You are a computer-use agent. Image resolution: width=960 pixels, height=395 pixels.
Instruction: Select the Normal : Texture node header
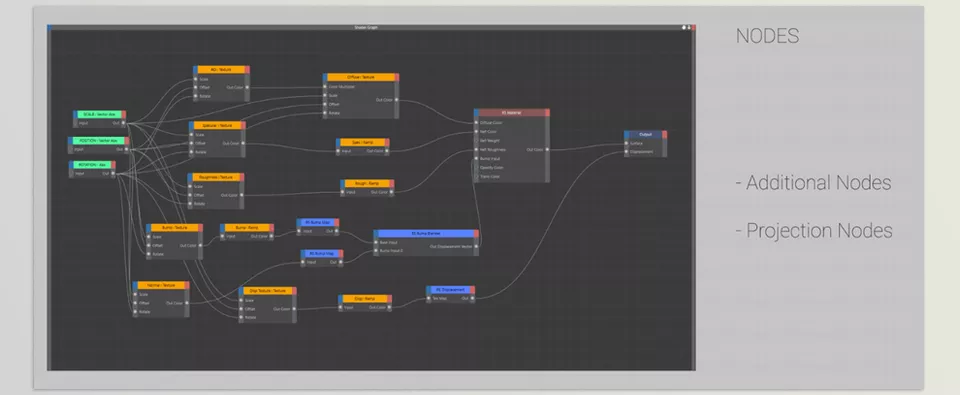point(161,285)
